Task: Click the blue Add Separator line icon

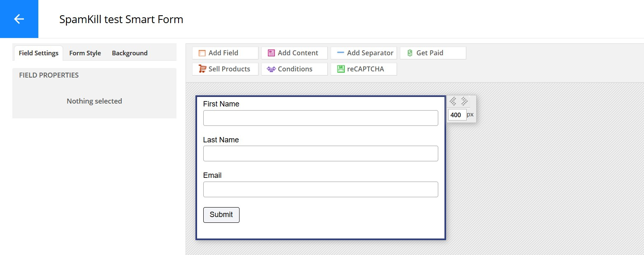Action: [x=341, y=53]
